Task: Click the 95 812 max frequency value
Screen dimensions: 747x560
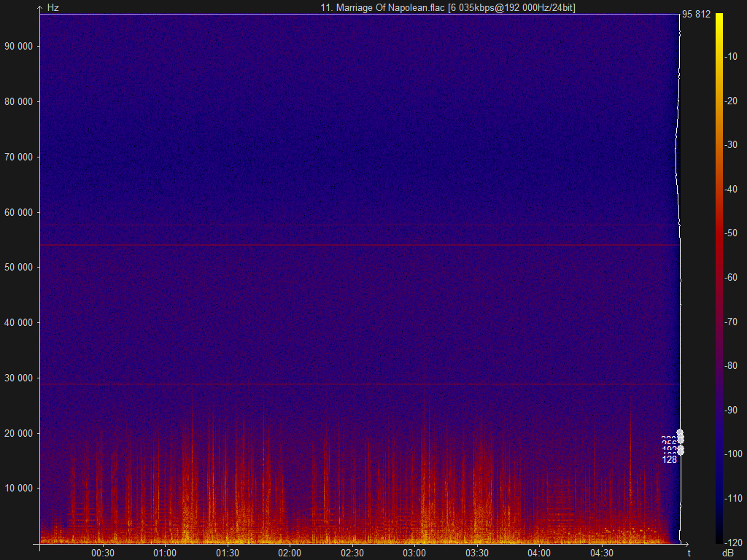Action: [x=696, y=15]
